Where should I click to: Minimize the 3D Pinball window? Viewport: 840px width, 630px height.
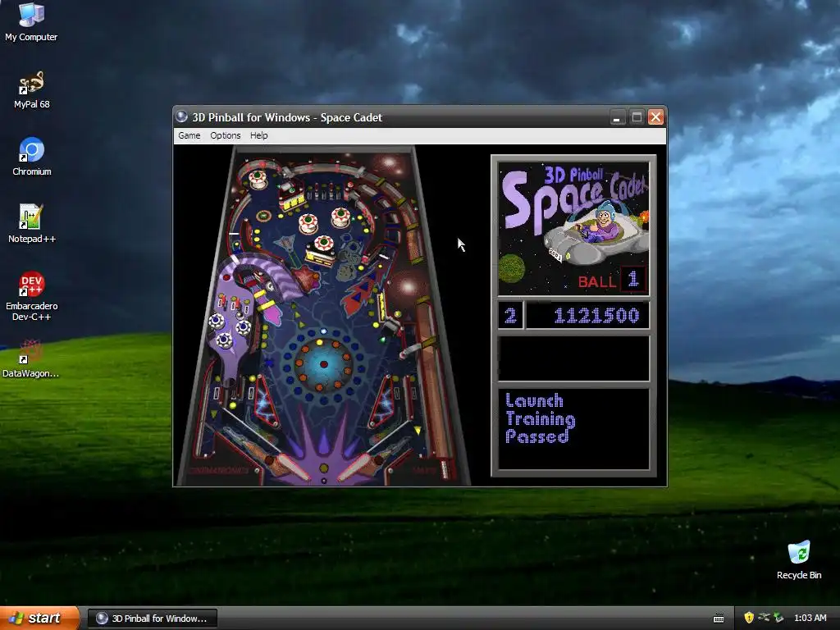[617, 117]
